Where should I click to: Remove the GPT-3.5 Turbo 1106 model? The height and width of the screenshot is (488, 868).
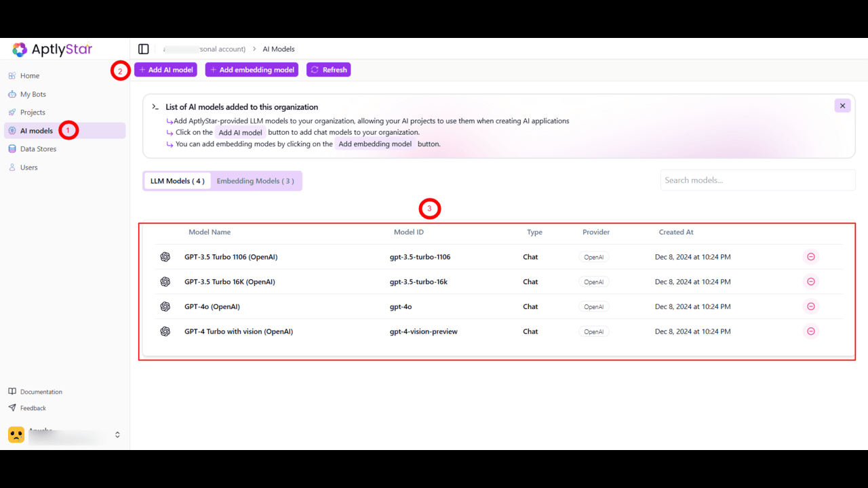[x=810, y=257]
